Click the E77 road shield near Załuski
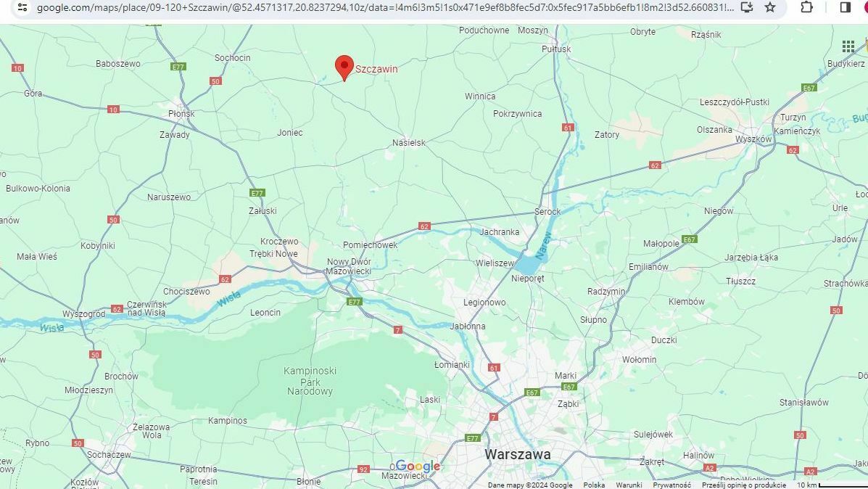Image resolution: width=868 pixels, height=489 pixels. tap(257, 193)
